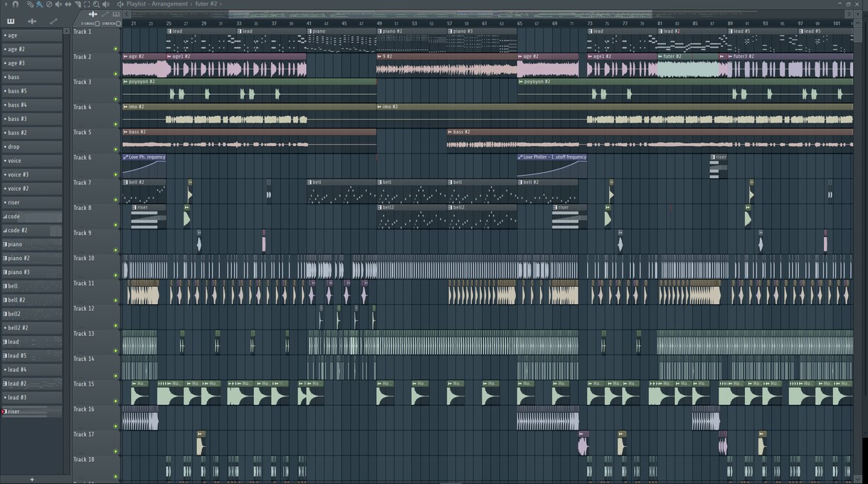Select 'drop' in the picker list
Screen dimensions: 868x484
tap(31, 147)
